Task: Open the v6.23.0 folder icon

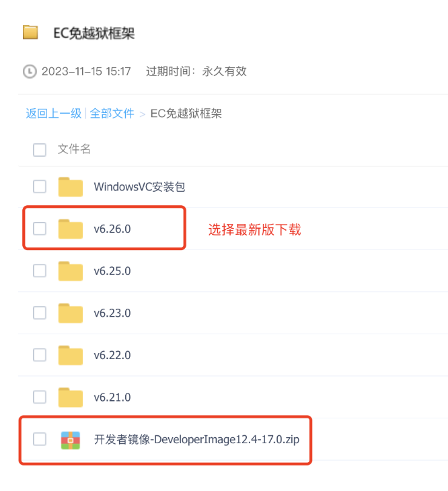Action: click(71, 313)
